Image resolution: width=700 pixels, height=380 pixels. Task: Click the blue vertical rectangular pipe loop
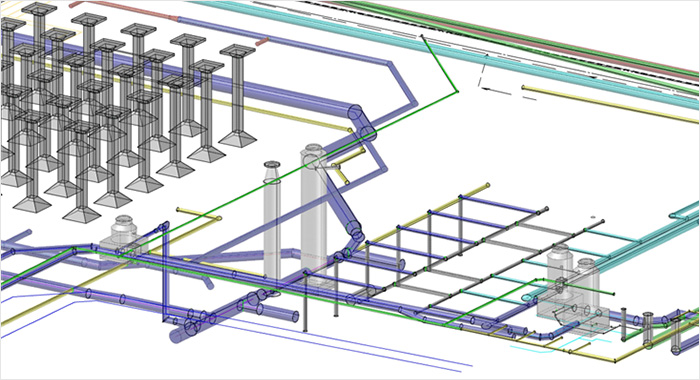(165, 271)
